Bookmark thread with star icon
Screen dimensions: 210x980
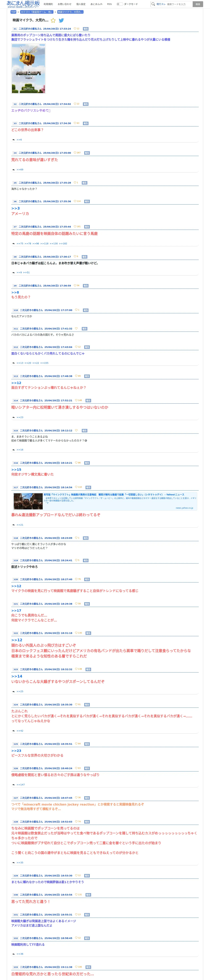(53, 21)
